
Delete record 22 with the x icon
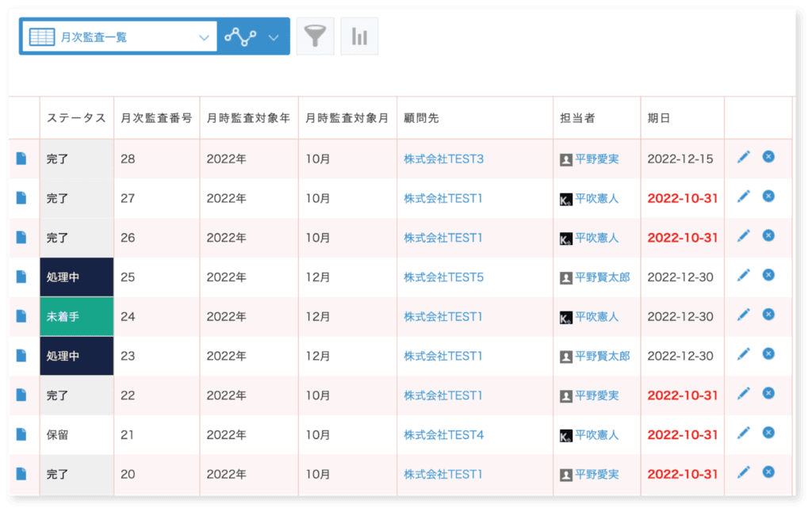pyautogui.click(x=768, y=393)
